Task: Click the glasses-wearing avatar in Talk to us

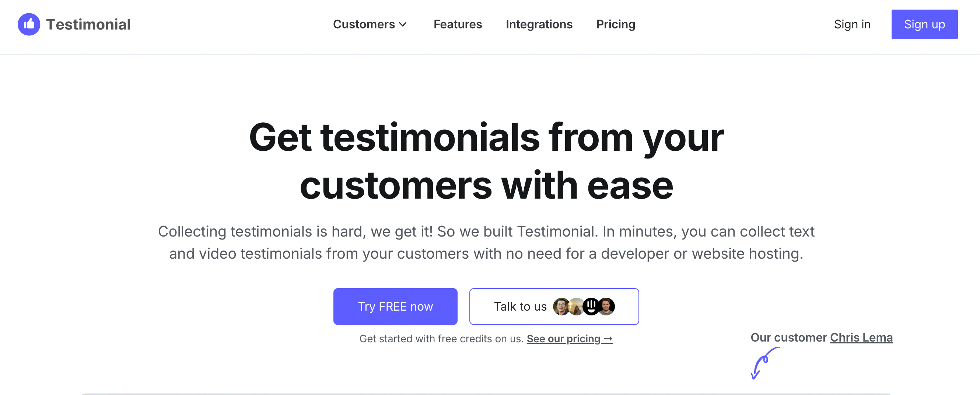Action: tap(562, 306)
